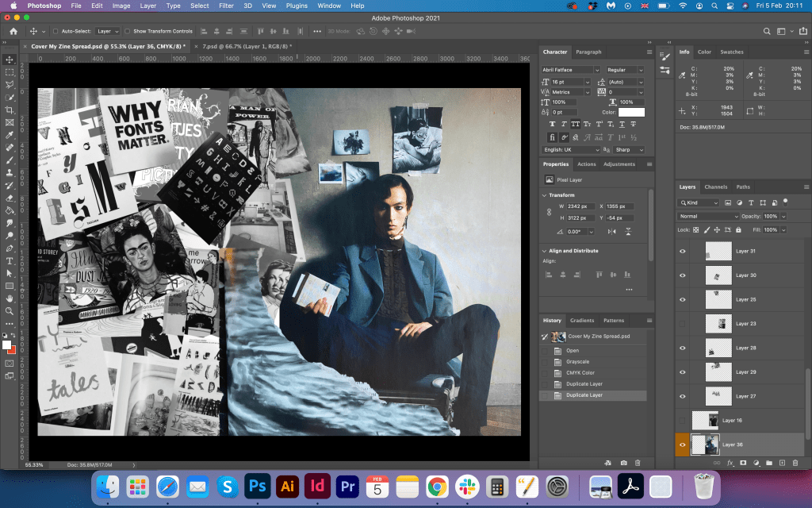The image size is (812, 508).
Task: Collapse the Align and Distribute section
Action: coord(545,251)
